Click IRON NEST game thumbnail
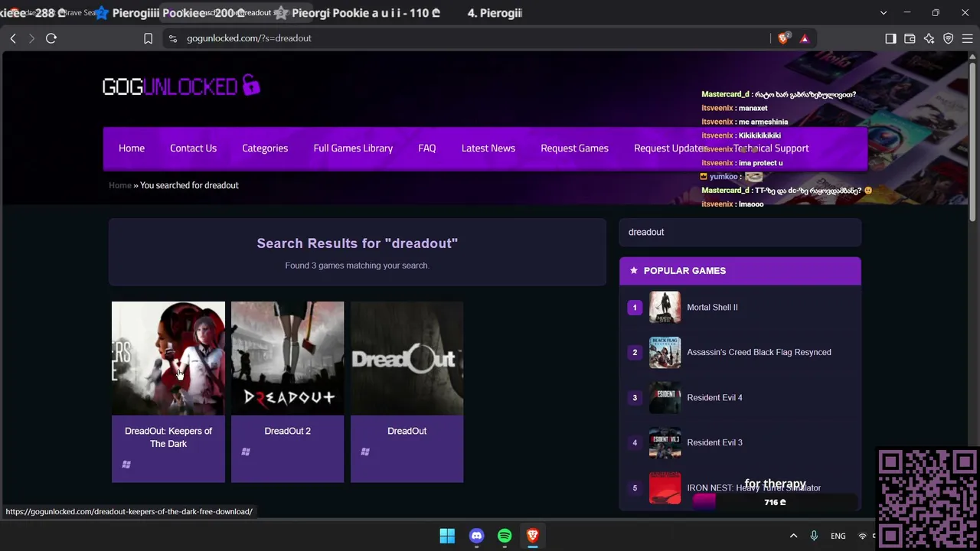Viewport: 980px width, 551px height. point(665,488)
